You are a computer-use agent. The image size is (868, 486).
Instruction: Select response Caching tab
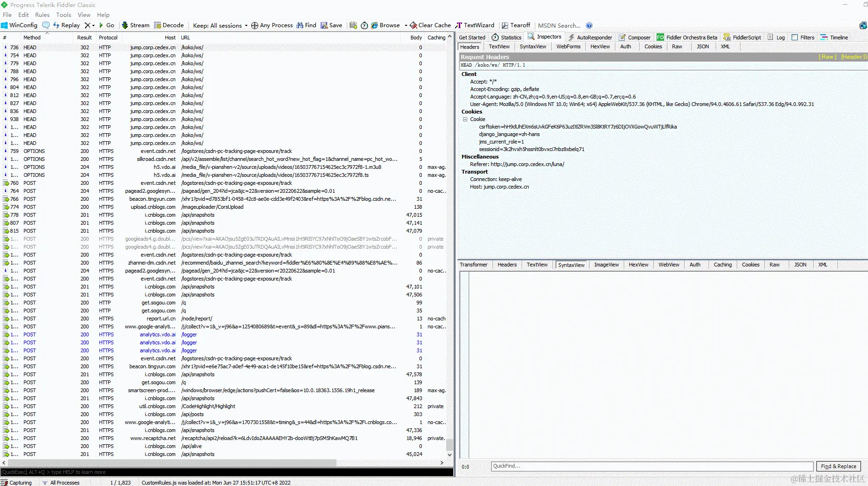tap(723, 265)
